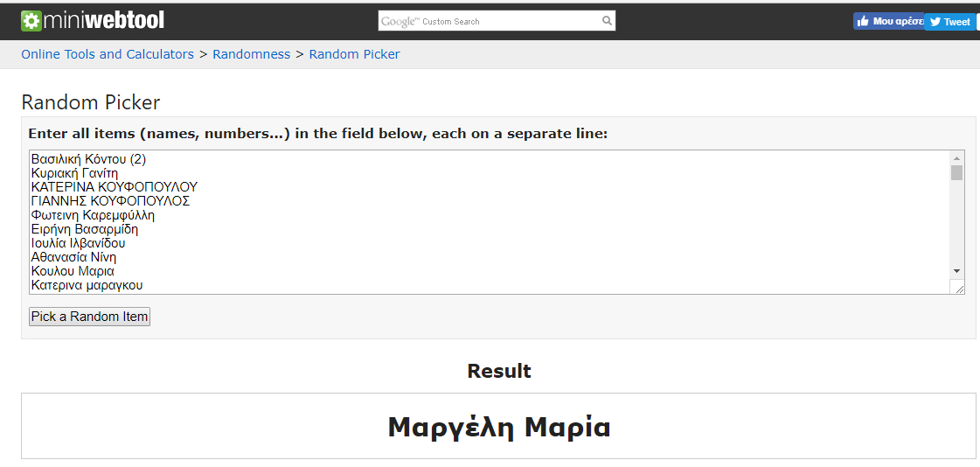Click the miniwebtool wordmark text
Image resolution: width=980 pixels, height=467 pixels.
tap(103, 20)
